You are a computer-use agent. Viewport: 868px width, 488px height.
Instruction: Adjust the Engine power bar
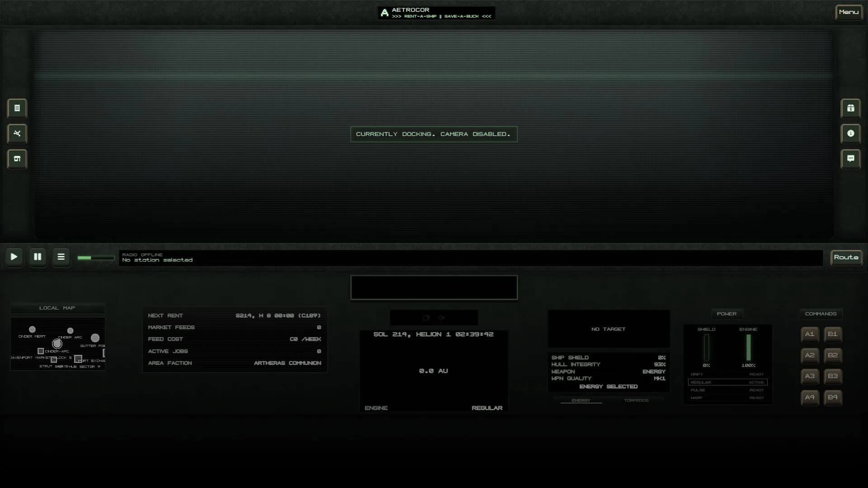748,347
